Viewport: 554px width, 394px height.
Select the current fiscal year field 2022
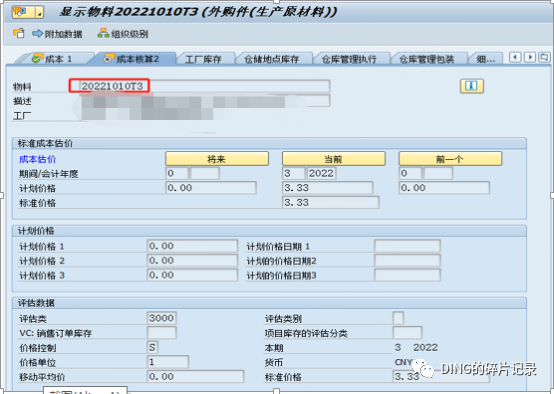[321, 174]
